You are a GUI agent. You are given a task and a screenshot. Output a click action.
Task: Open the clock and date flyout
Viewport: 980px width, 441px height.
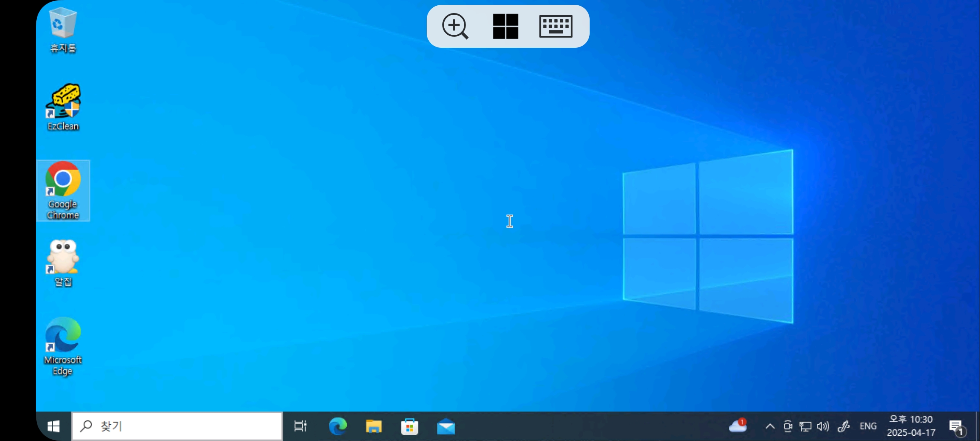point(911,426)
